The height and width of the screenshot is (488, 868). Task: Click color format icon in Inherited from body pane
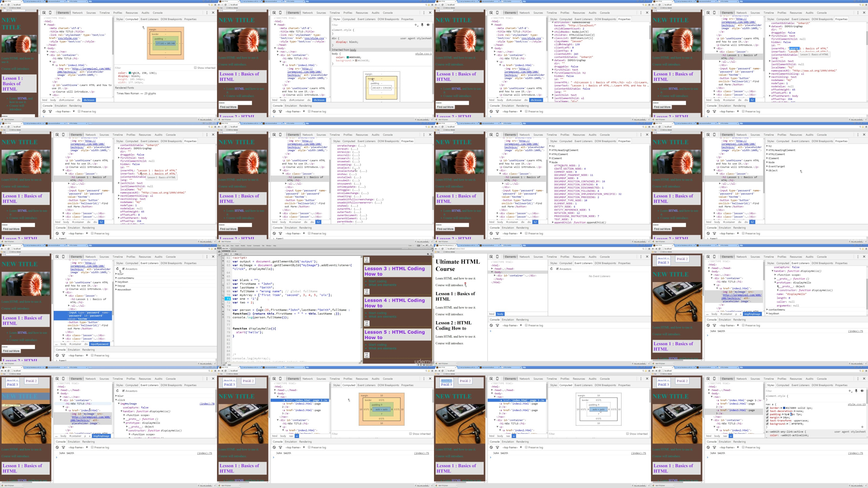428,25
